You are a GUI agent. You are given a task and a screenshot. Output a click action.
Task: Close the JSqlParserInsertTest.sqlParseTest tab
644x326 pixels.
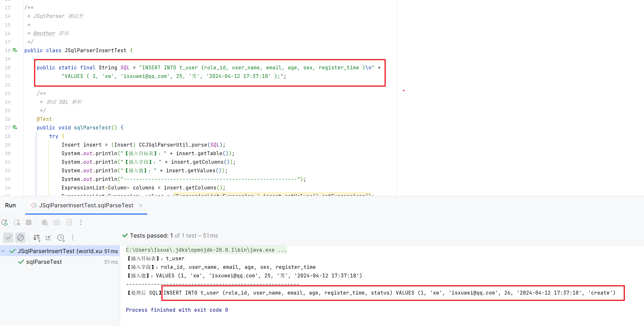click(x=141, y=205)
